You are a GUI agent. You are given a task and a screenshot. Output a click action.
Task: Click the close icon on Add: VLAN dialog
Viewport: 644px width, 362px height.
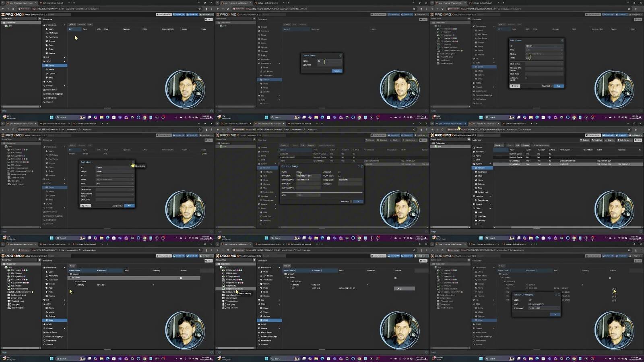click(133, 162)
